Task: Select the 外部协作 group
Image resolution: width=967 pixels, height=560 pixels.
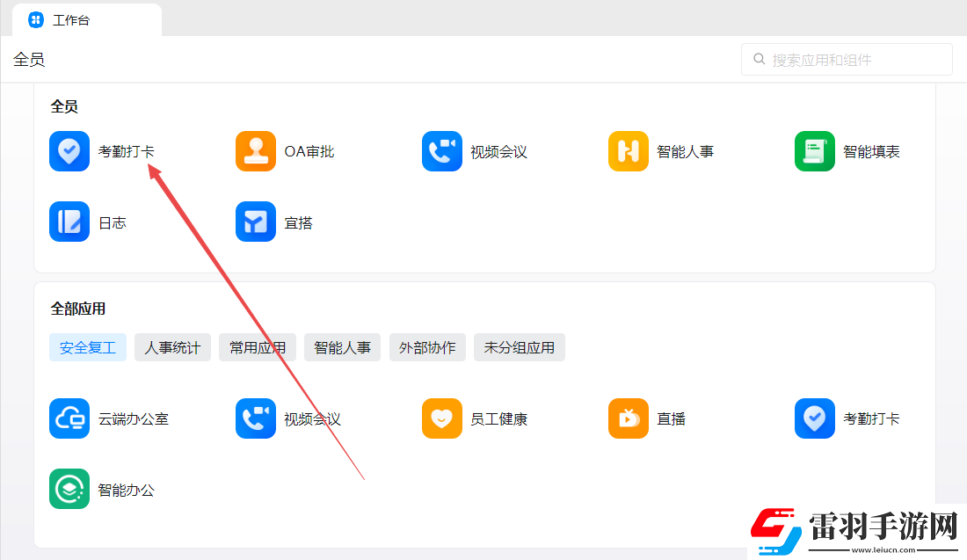Action: point(427,347)
